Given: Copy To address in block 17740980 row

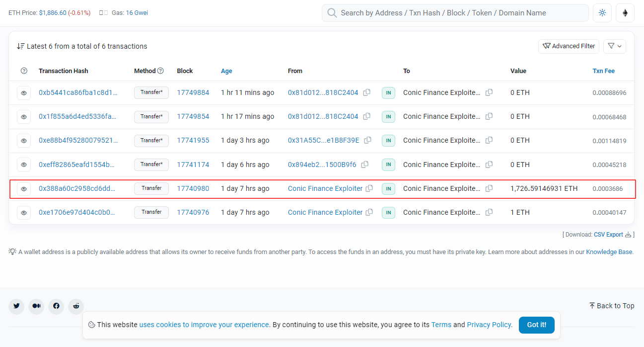Looking at the screenshot, I should tap(489, 188).
